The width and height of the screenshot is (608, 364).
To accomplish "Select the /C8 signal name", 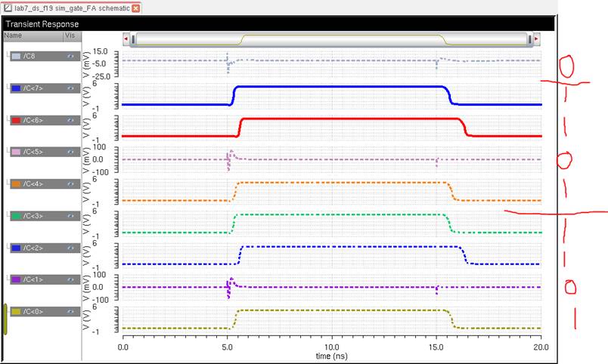I will (x=29, y=56).
